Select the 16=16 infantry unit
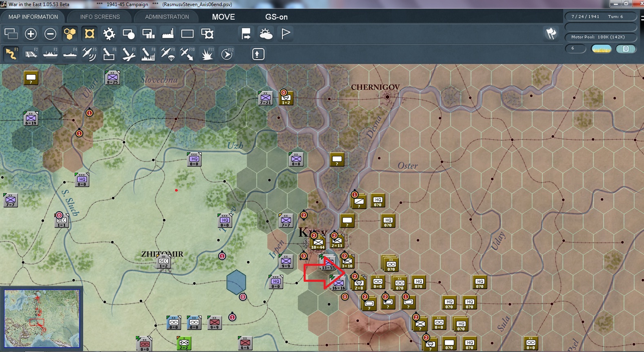This screenshot has width=644, height=352. coord(339,283)
